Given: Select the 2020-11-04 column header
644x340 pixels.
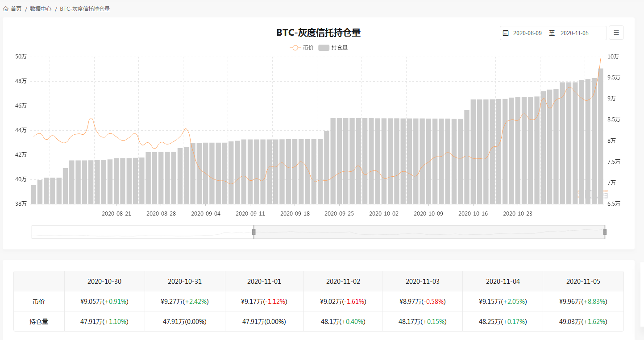Looking at the screenshot, I should click(503, 282).
